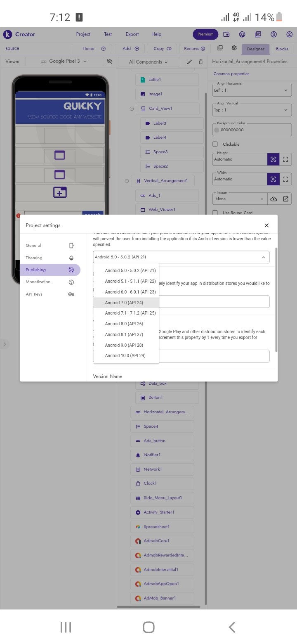Collapse Card_View1 tree node
The height and width of the screenshot is (644, 297).
[132, 109]
